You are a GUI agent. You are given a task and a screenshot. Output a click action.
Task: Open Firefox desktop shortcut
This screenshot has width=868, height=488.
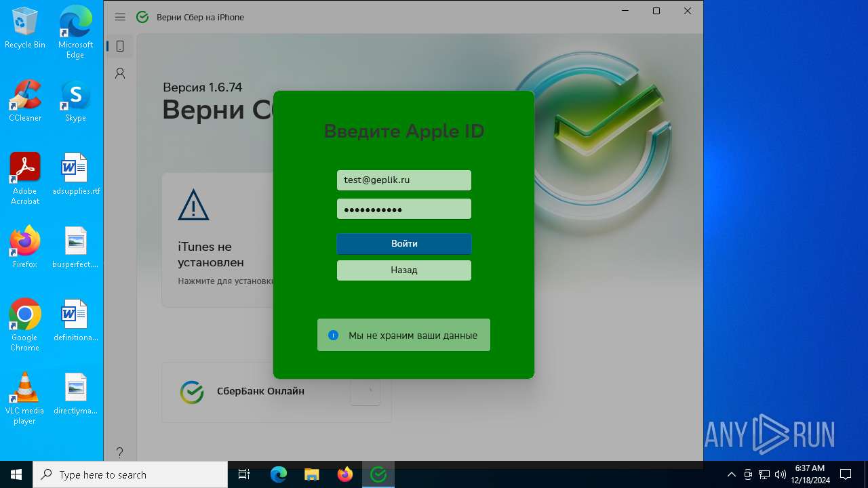pyautogui.click(x=25, y=247)
